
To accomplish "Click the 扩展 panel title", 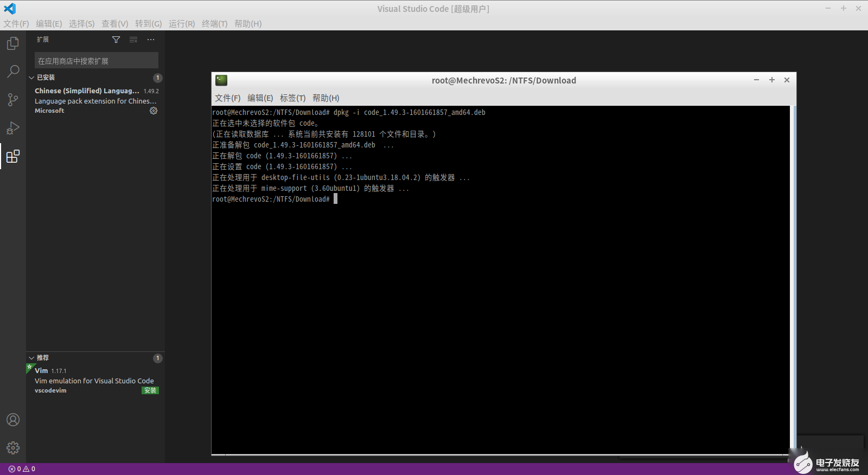I will tap(43, 40).
